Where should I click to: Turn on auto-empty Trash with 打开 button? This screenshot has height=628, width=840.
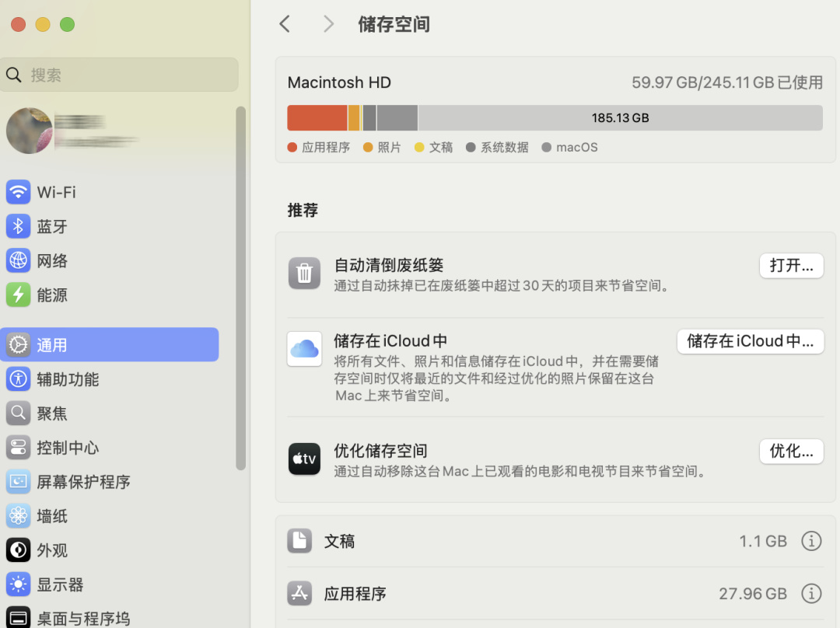click(x=791, y=266)
